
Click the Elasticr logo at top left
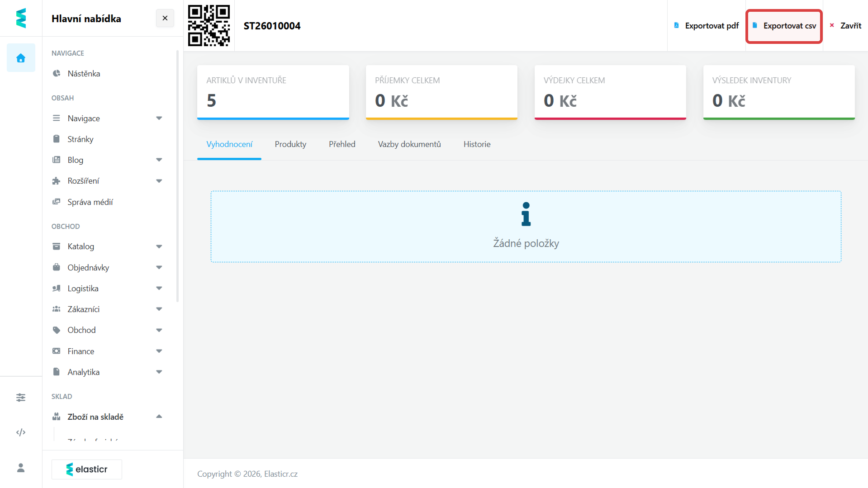[21, 18]
